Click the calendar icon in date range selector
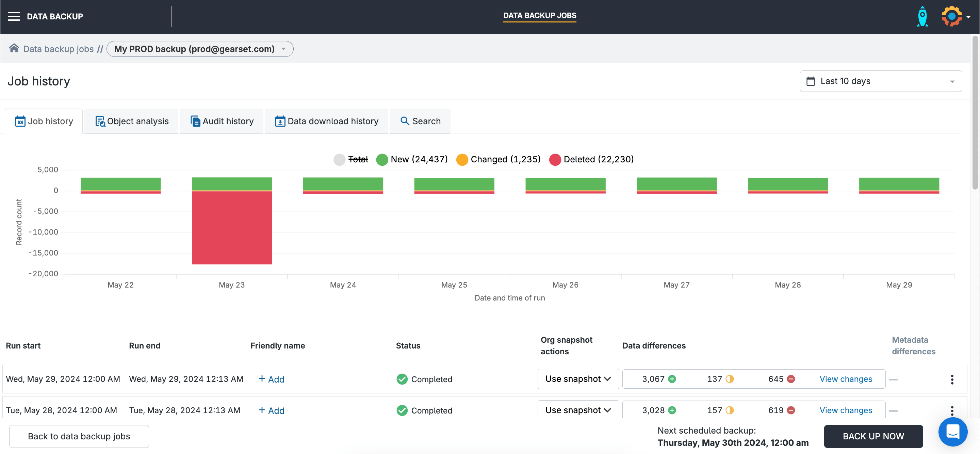980x454 pixels. pyautogui.click(x=810, y=81)
